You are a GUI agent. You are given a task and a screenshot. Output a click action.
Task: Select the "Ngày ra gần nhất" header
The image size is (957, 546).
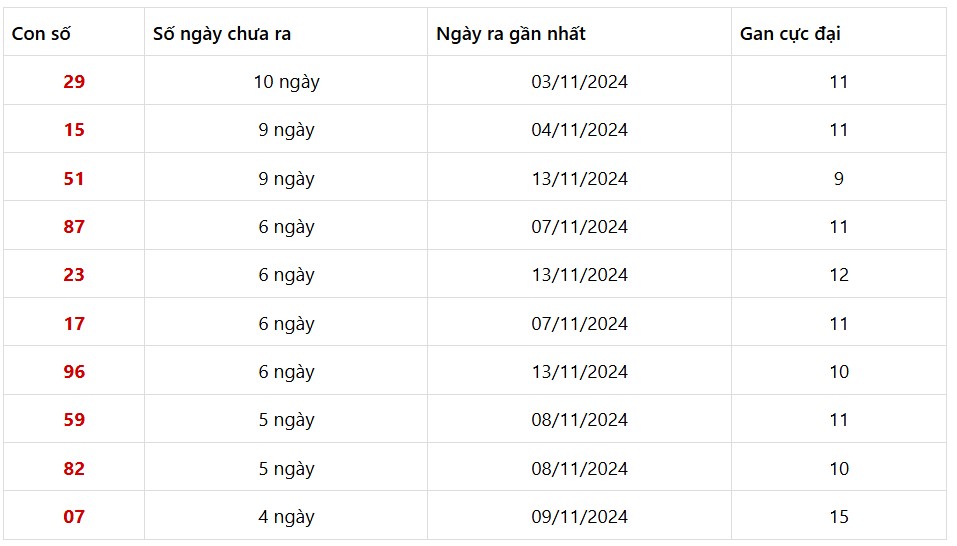[510, 34]
